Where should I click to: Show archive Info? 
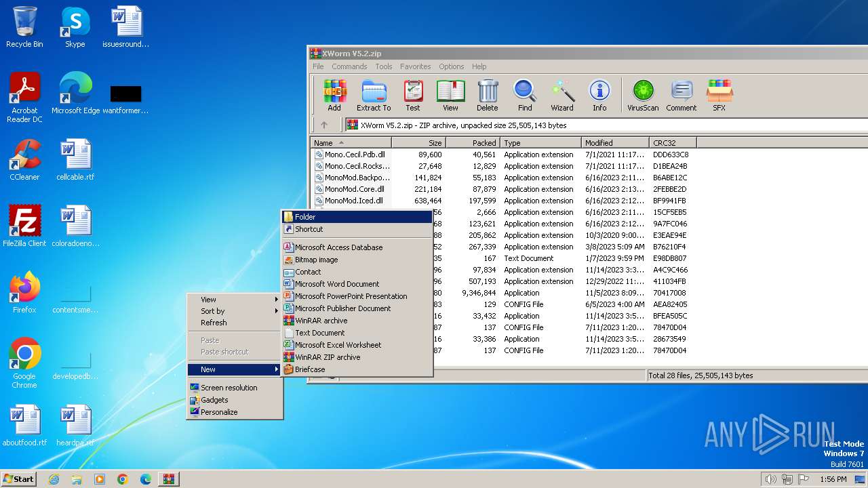599,96
